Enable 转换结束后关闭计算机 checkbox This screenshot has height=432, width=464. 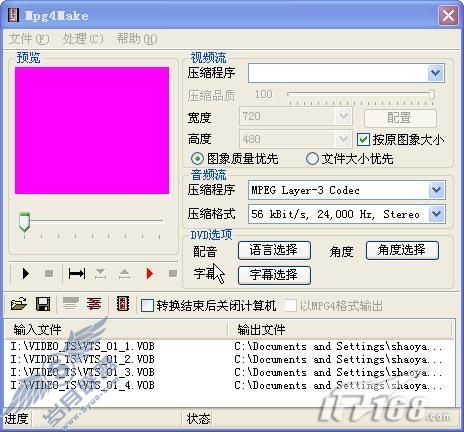click(x=147, y=305)
